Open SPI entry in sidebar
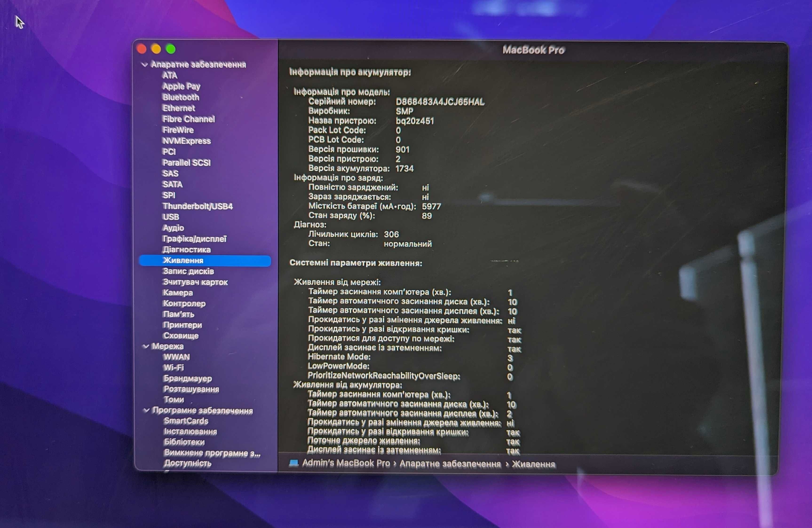The width and height of the screenshot is (812, 528). click(169, 195)
